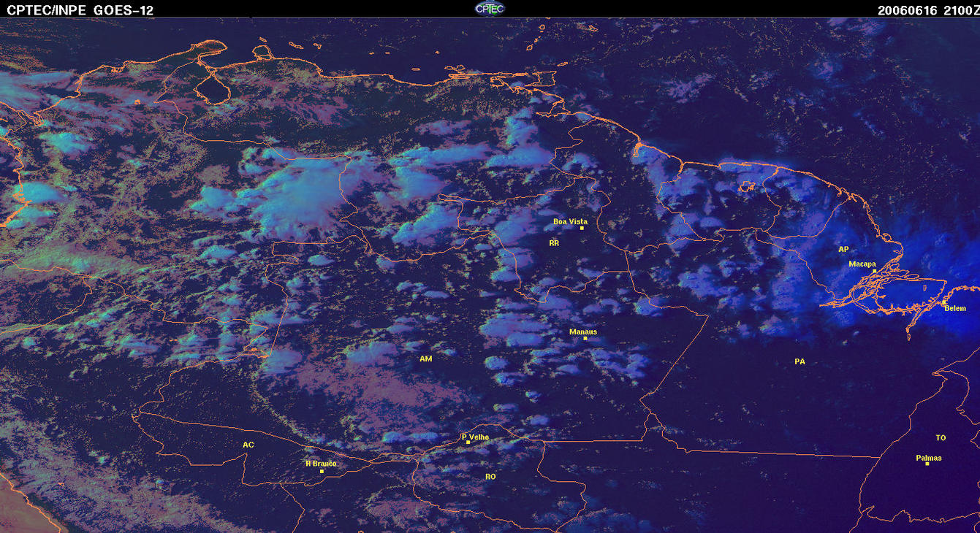Screen dimensions: 980x533
Task: Click the Boa Vista city marker square
Action: pyautogui.click(x=582, y=229)
